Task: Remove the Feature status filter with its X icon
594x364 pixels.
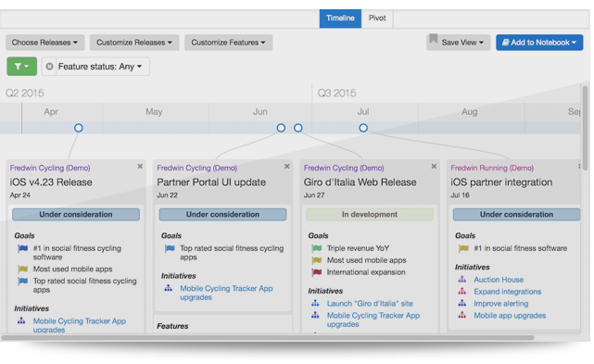Action: (49, 67)
